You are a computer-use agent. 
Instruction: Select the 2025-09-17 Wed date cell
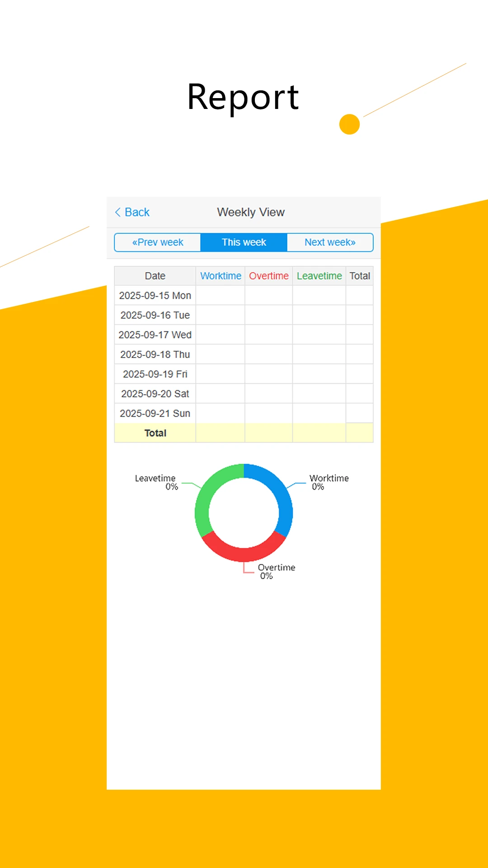pos(155,335)
